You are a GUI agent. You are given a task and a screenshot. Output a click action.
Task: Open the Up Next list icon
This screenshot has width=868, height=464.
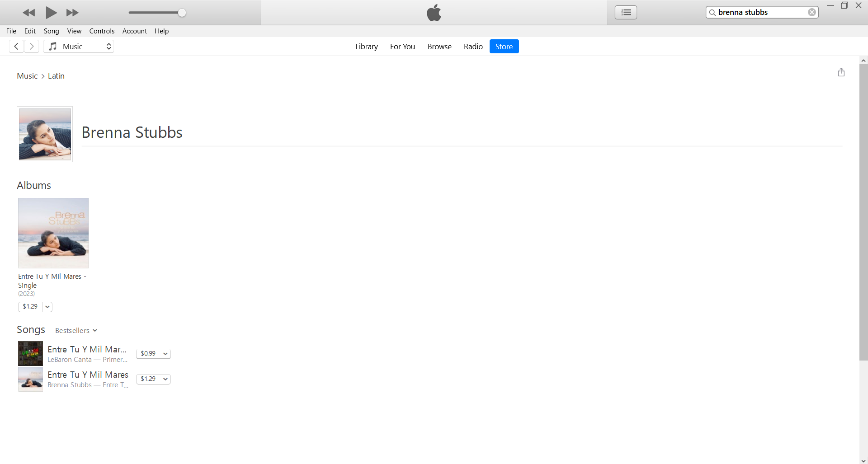(626, 12)
